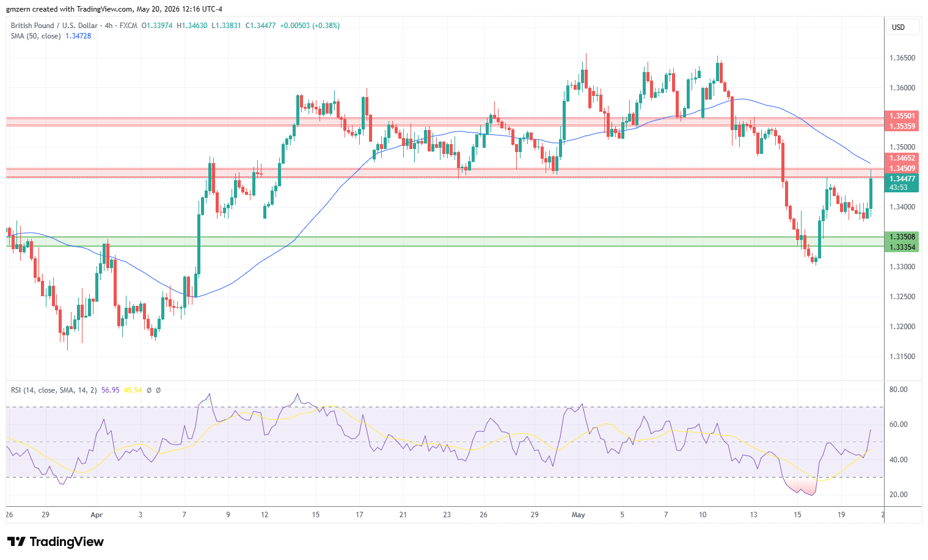Click the 21 date on time axis
Image resolution: width=928 pixels, height=560 pixels.
[x=403, y=515]
